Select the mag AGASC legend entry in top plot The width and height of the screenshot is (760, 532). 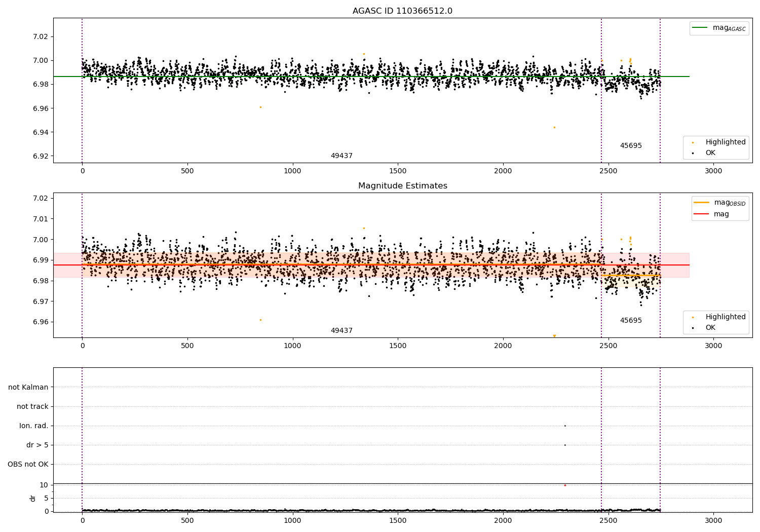(x=719, y=28)
